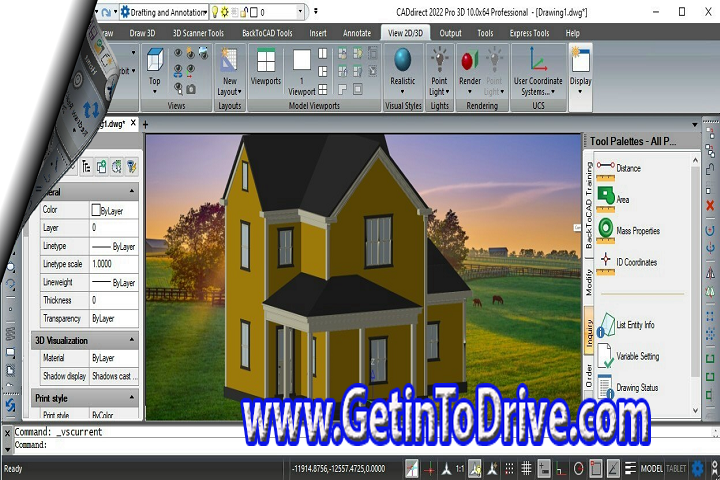The image size is (720, 480).
Task: Toggle ortho mode in status bar
Action: (x=561, y=469)
